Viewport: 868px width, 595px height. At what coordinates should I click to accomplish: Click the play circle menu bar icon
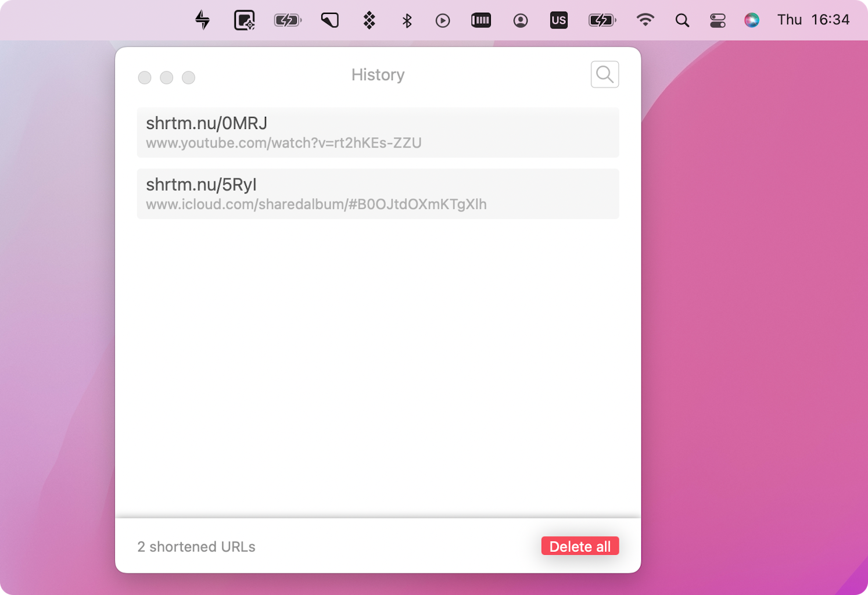tap(443, 21)
